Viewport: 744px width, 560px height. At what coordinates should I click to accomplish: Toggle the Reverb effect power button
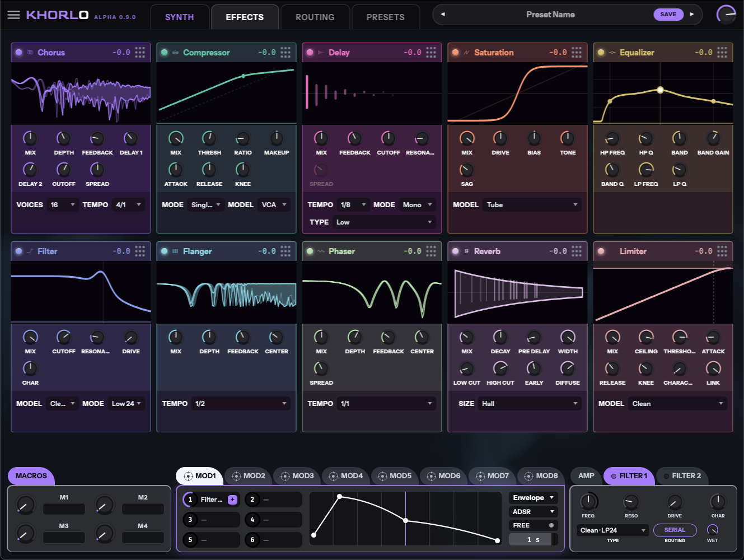(x=456, y=251)
